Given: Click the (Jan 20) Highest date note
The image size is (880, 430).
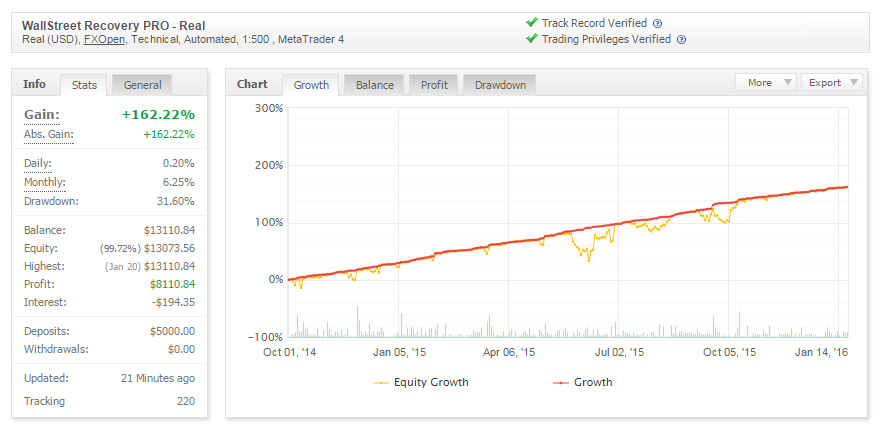Looking at the screenshot, I should point(122,267).
